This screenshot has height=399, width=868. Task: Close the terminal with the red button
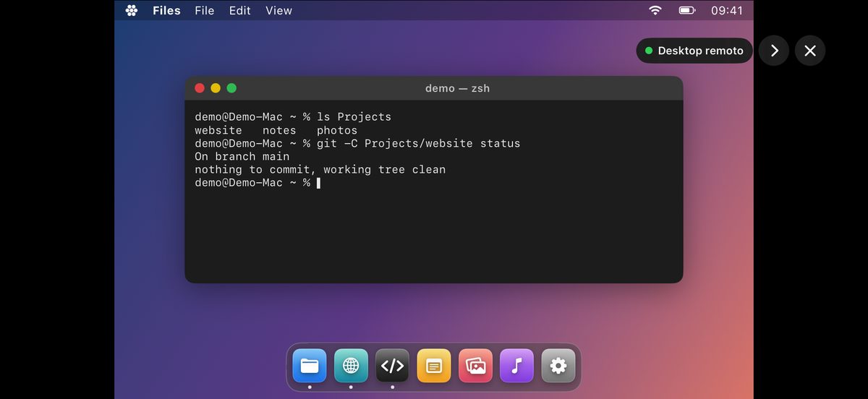200,88
